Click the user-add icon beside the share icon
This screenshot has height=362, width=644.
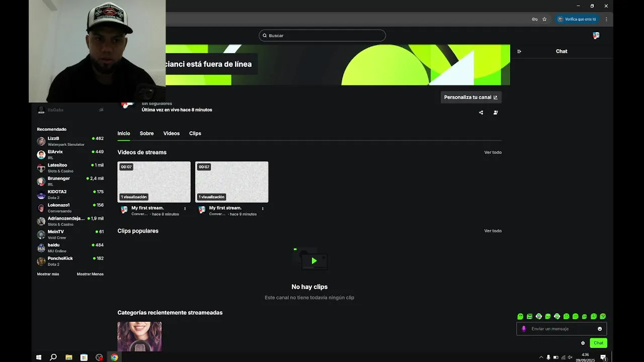point(496,113)
